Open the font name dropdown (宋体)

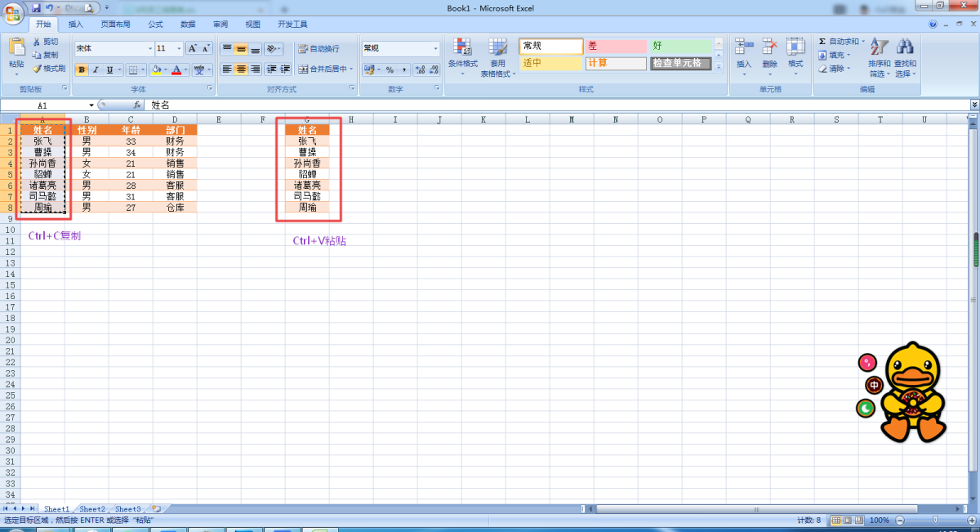149,49
